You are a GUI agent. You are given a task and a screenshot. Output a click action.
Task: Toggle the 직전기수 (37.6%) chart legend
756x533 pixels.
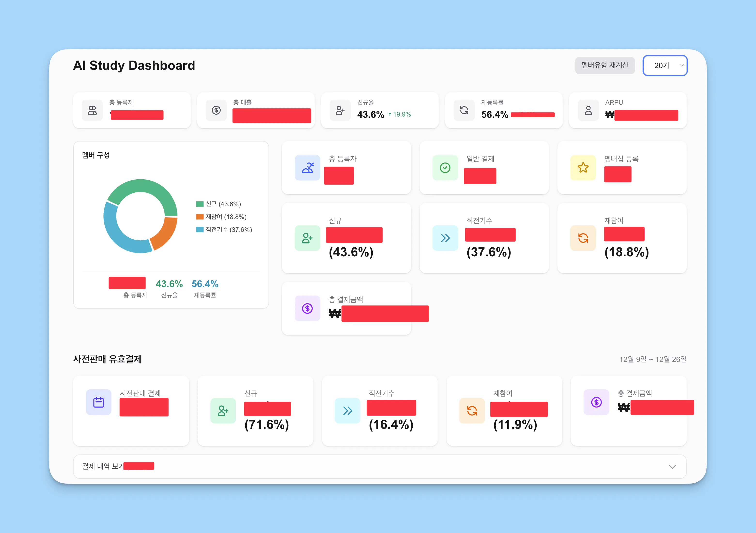(224, 230)
